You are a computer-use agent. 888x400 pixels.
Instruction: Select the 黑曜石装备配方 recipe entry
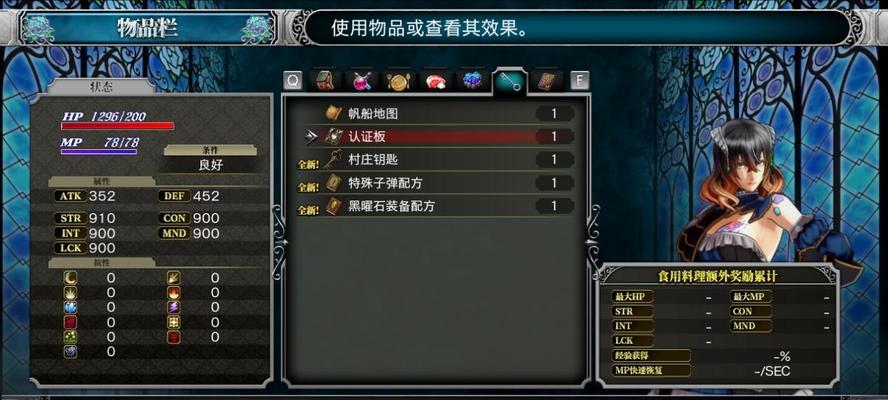(434, 206)
